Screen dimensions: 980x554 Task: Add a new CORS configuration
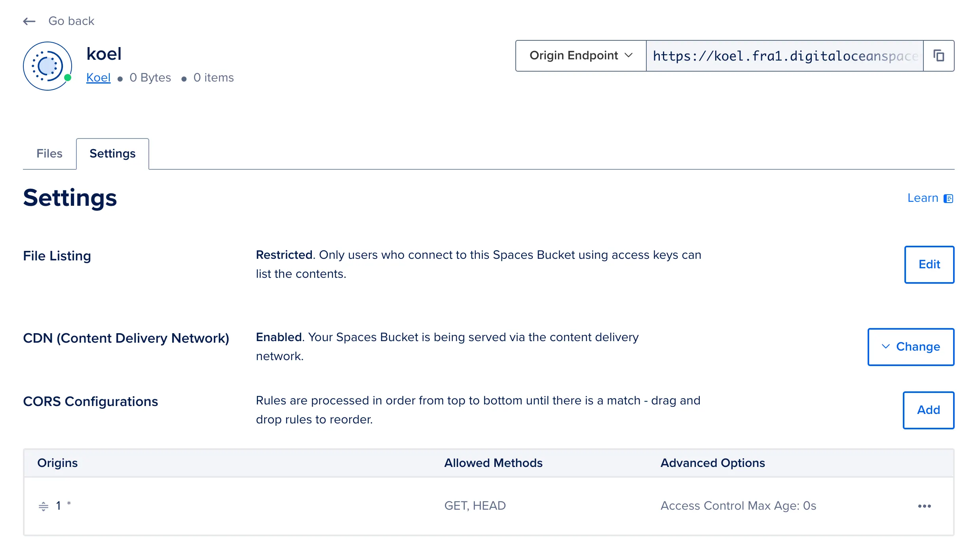[928, 410]
